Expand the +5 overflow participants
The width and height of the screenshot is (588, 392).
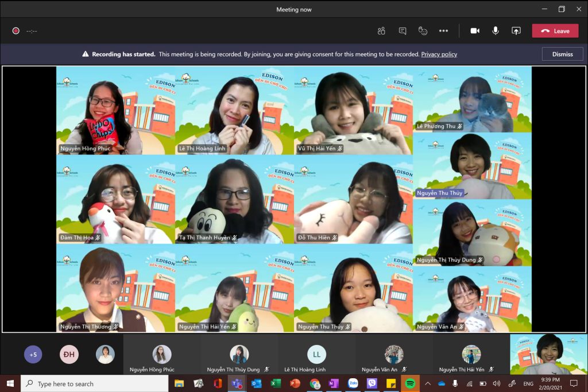click(x=33, y=355)
